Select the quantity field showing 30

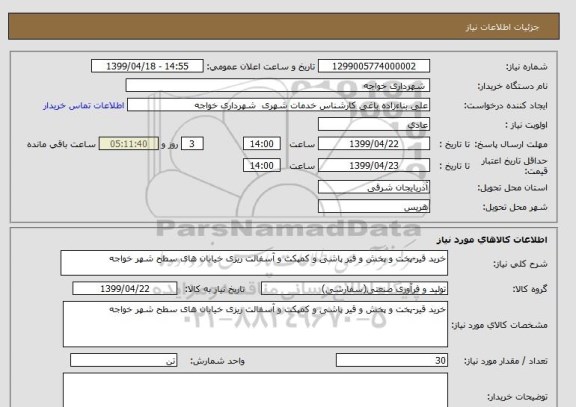click(392, 360)
